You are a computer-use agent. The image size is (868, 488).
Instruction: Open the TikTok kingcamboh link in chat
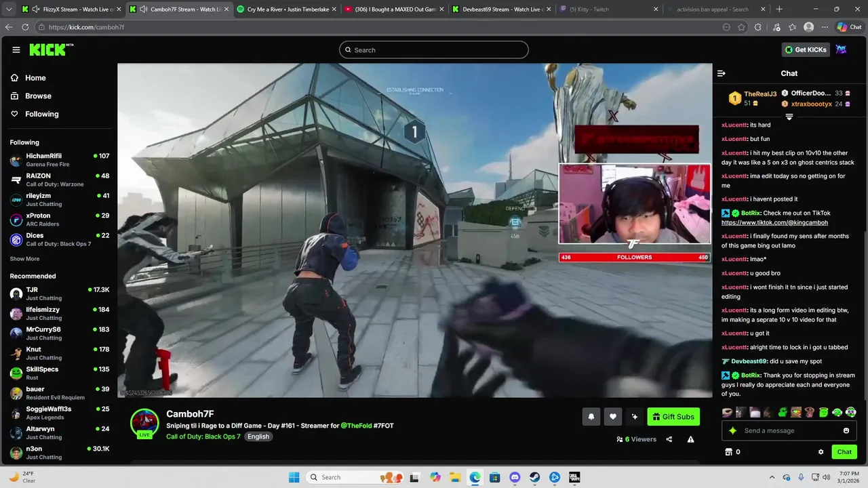point(774,222)
